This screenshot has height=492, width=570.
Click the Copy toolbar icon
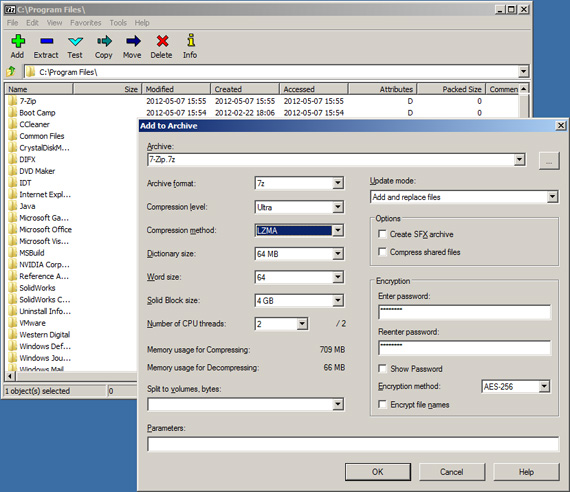coord(104,41)
